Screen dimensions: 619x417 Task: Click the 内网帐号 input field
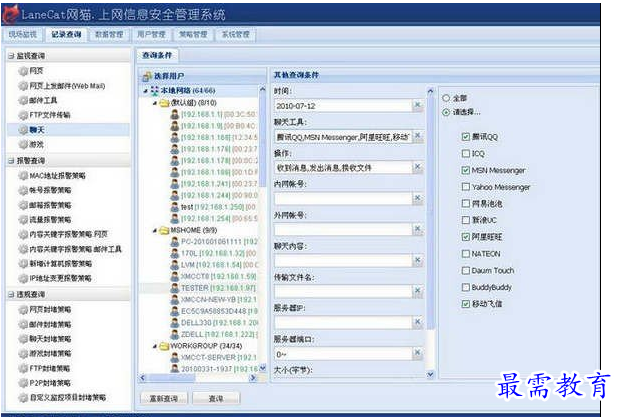point(343,197)
